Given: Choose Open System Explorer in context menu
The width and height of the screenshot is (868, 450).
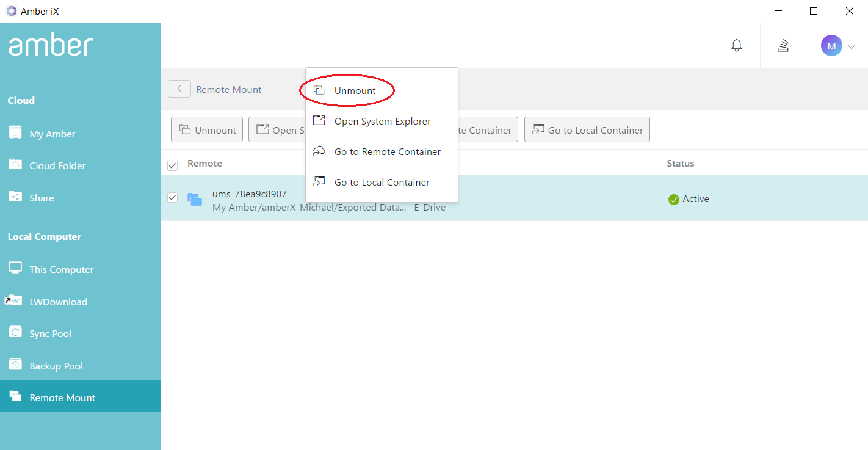Looking at the screenshot, I should (382, 121).
